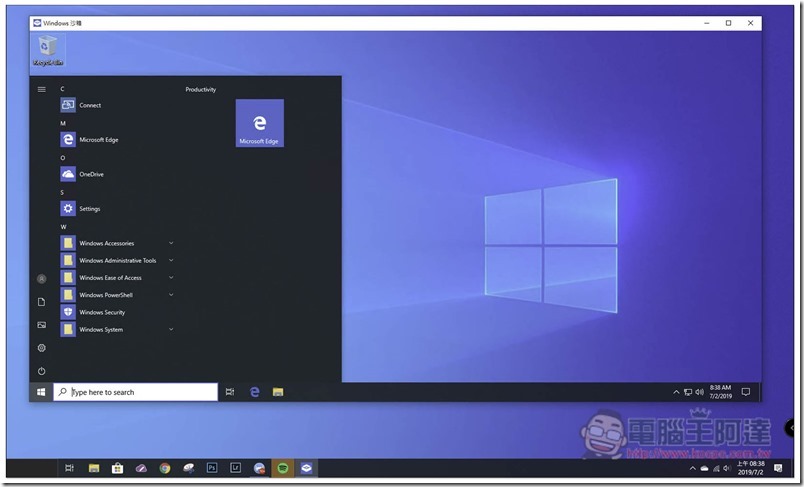This screenshot has height=487, width=804.
Task: Show hidden icons in sandbox system tray
Action: click(676, 392)
